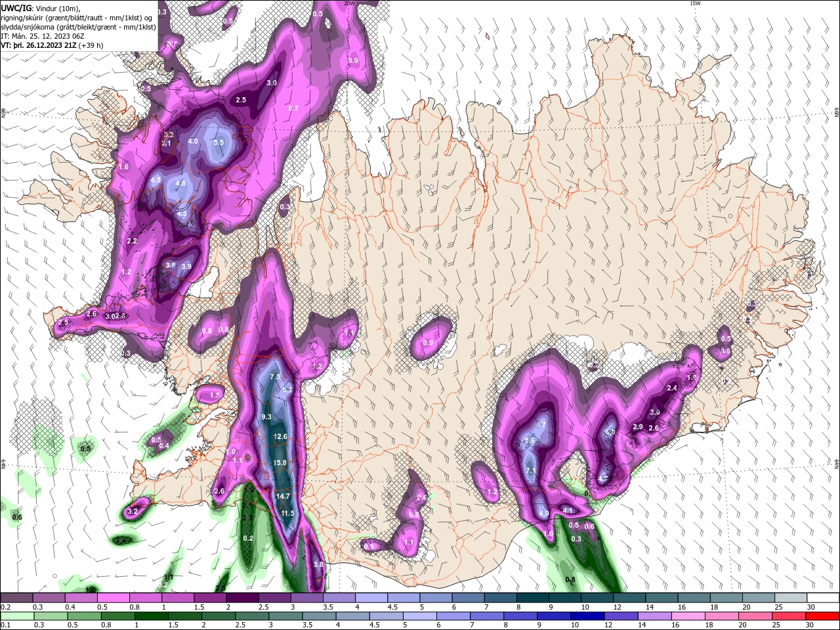This screenshot has width=840, height=630.
Task: Click the white final swatch in the top legend
Action: [823, 598]
